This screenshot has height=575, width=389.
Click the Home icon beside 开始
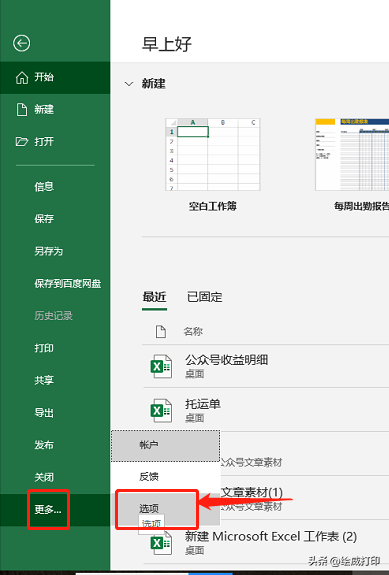coord(22,77)
